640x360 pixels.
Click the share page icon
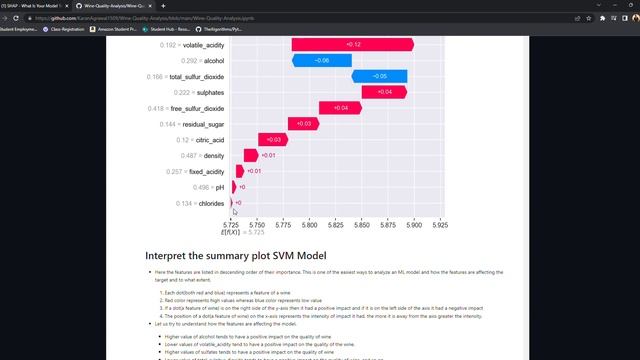tap(577, 18)
